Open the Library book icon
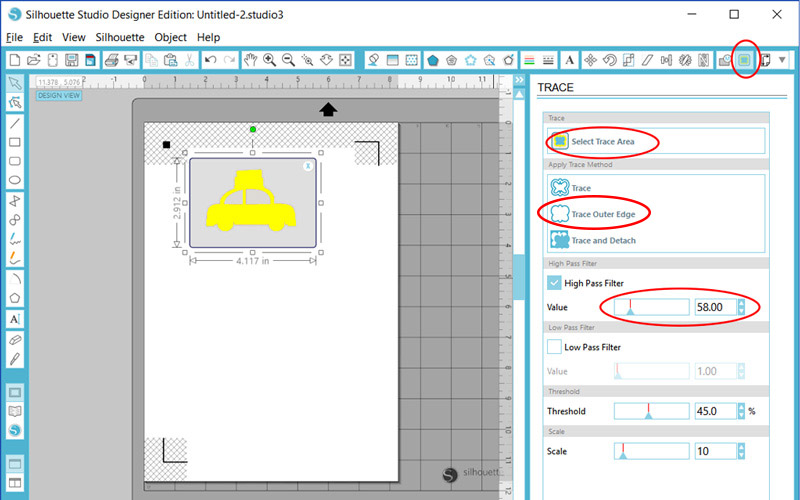The image size is (800, 500). click(x=15, y=411)
